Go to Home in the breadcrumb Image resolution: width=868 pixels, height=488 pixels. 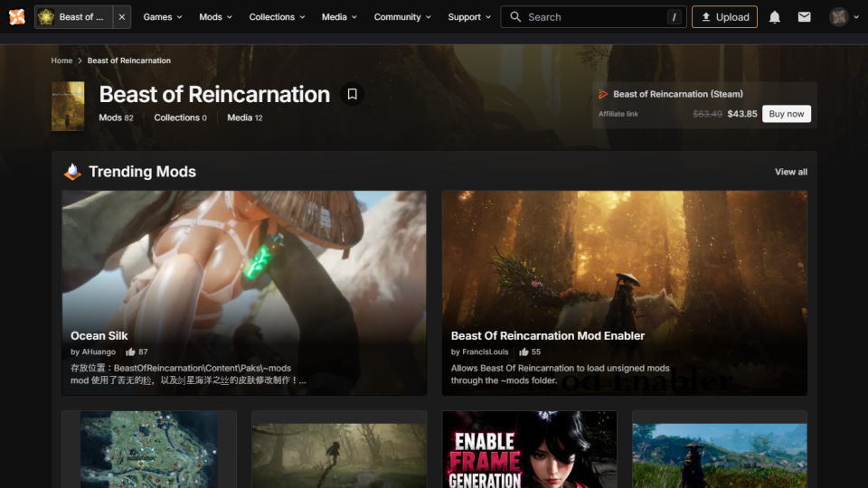tap(61, 61)
